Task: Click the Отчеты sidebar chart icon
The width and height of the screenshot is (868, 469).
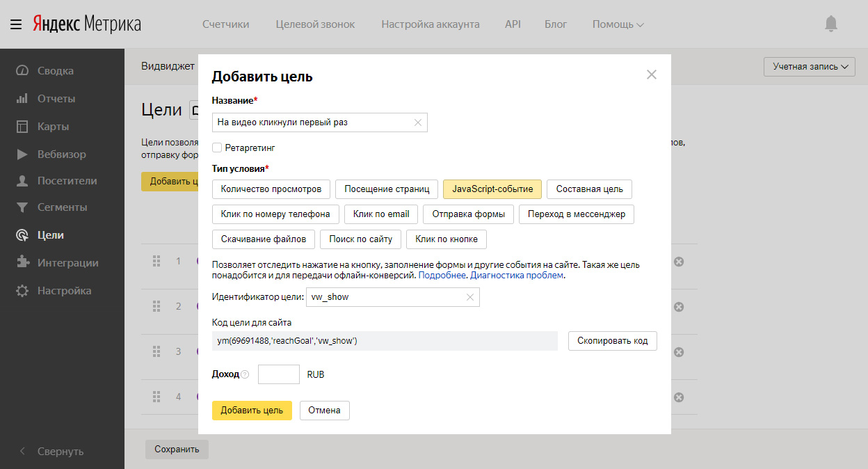Action: pyautogui.click(x=22, y=99)
